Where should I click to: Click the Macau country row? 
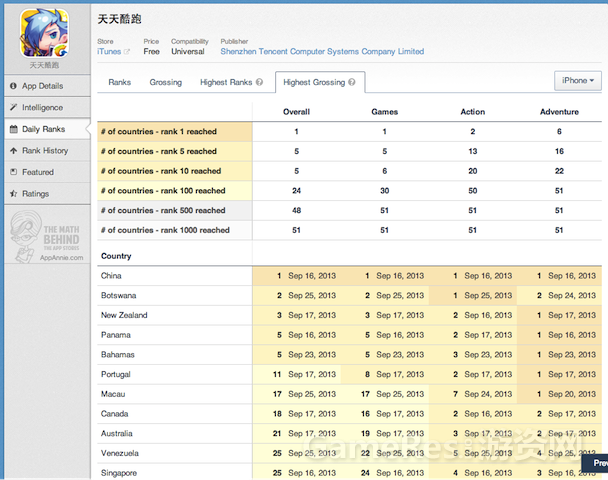349,394
